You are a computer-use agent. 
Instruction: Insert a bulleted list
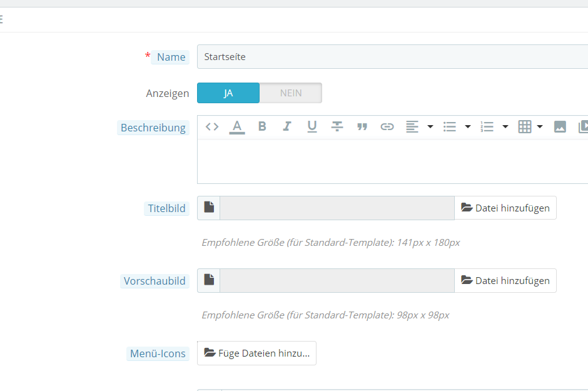tap(450, 127)
